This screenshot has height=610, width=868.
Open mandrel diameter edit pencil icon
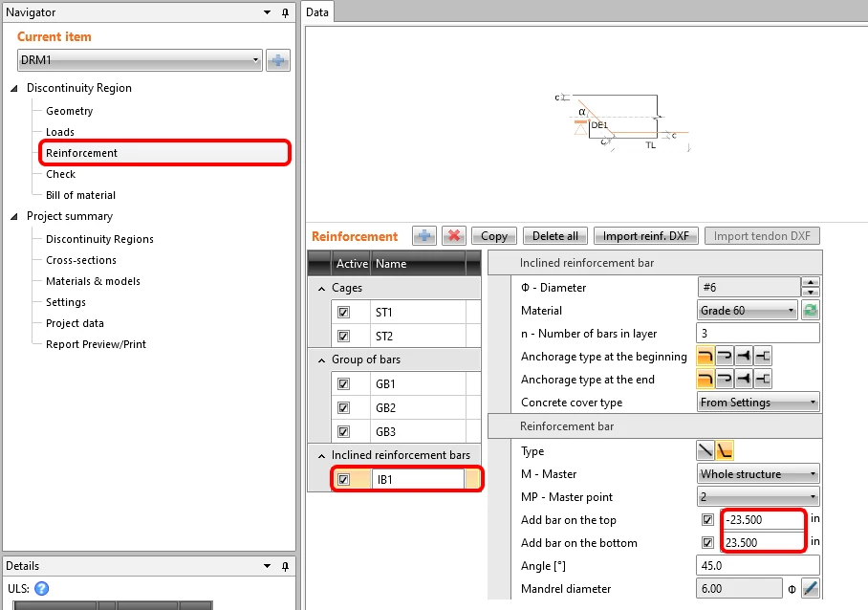click(x=811, y=588)
